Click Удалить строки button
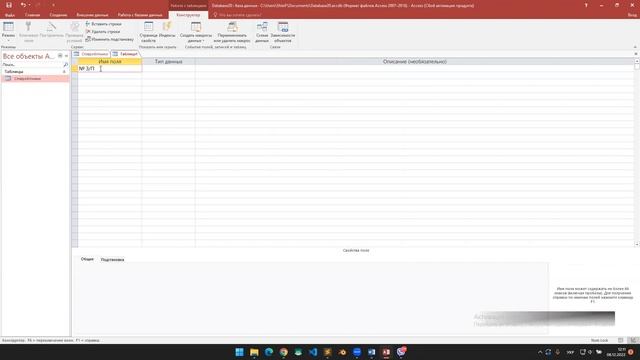The image size is (640, 360). pos(103,31)
